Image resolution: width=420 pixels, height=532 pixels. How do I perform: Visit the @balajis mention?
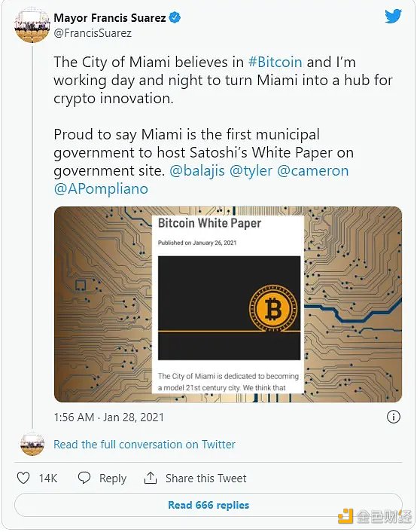[x=196, y=170]
